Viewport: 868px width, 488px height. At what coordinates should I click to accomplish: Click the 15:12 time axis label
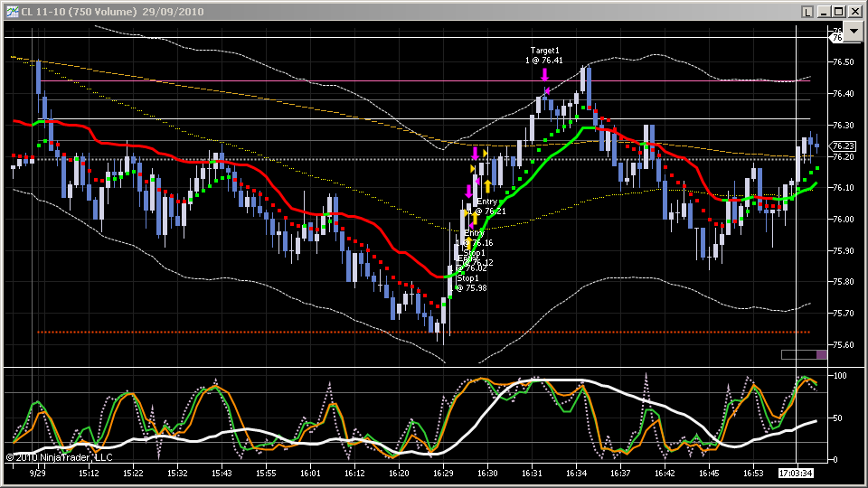coord(89,473)
